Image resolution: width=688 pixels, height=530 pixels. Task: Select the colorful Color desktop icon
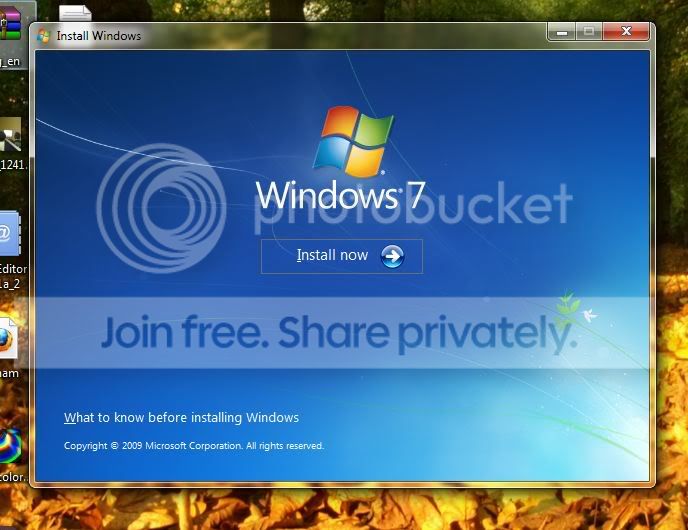click(x=10, y=446)
